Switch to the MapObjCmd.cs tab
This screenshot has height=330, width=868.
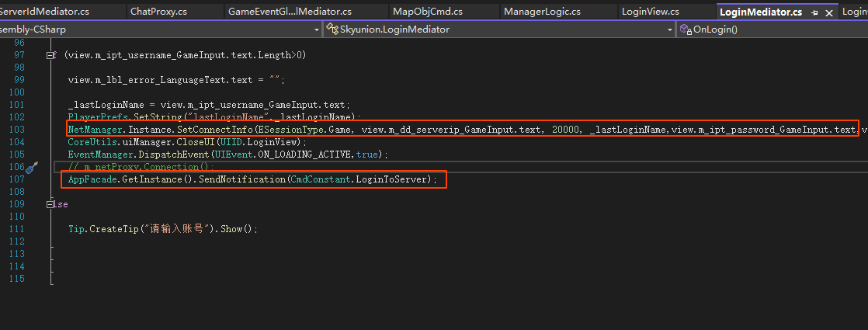click(x=428, y=12)
